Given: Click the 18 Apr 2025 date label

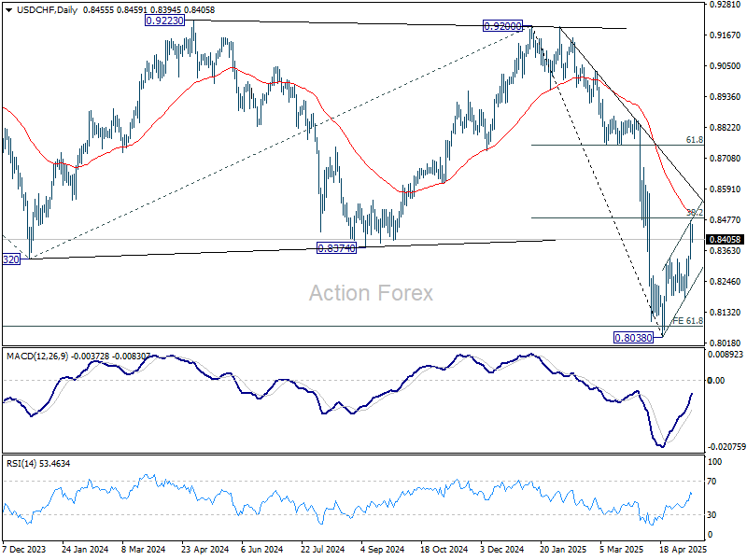Looking at the screenshot, I should point(679,551).
